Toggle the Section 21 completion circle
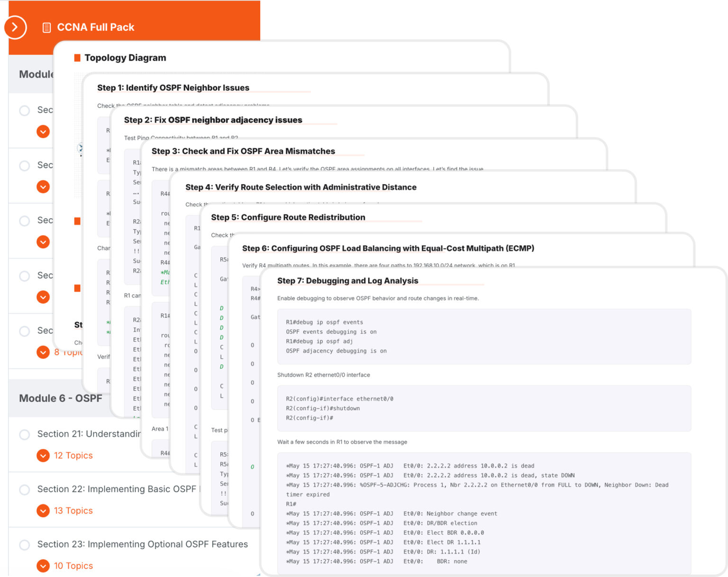This screenshot has height=577, width=728. pos(25,434)
